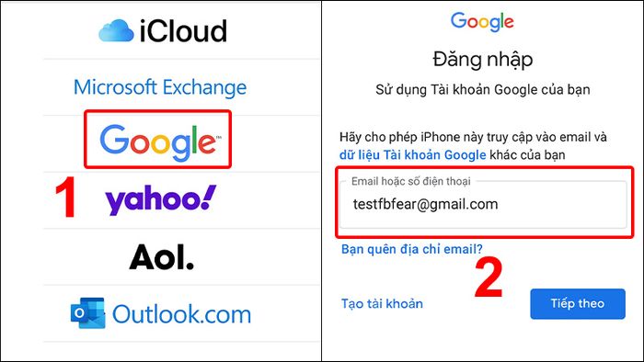Click the Google logo above Đăng nhập
The width and height of the screenshot is (644, 362).
click(x=482, y=21)
